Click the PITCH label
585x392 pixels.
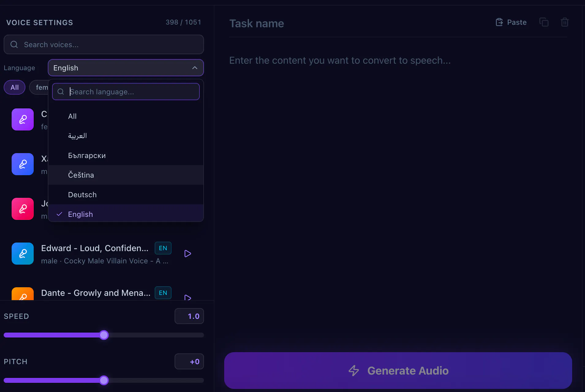coord(16,362)
